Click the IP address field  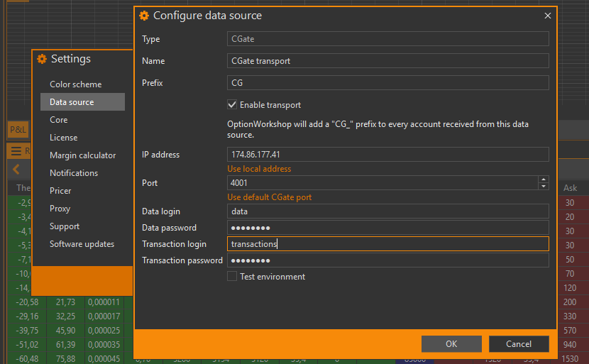387,155
